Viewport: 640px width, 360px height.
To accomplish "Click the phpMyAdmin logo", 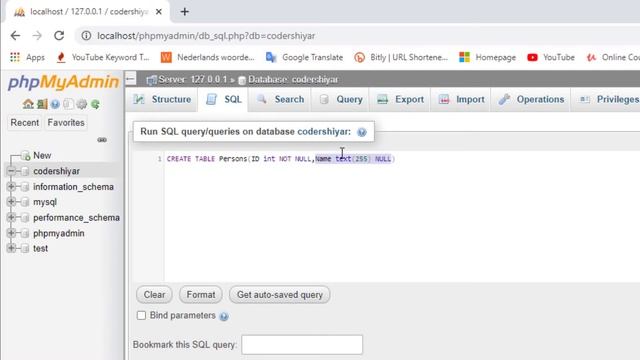I will point(63,82).
